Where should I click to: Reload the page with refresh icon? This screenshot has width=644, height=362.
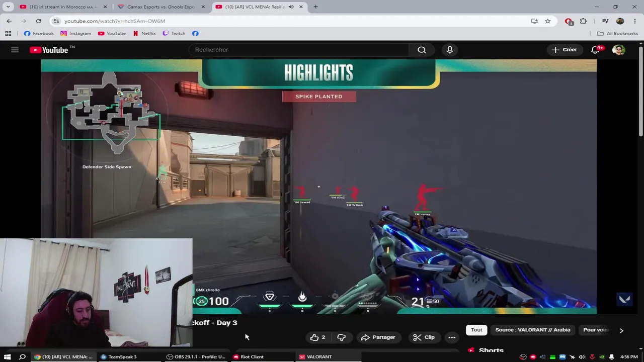click(x=38, y=21)
